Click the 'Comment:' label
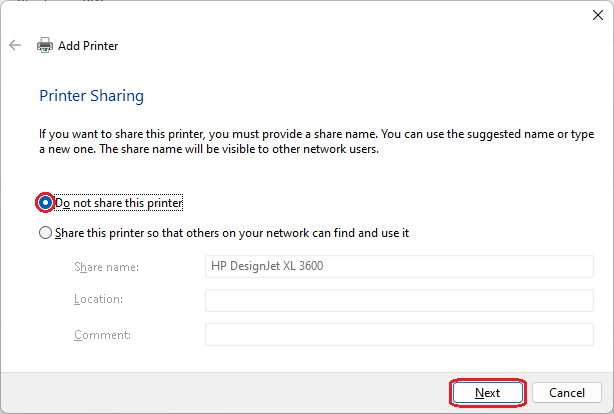614x414 pixels. point(102,335)
